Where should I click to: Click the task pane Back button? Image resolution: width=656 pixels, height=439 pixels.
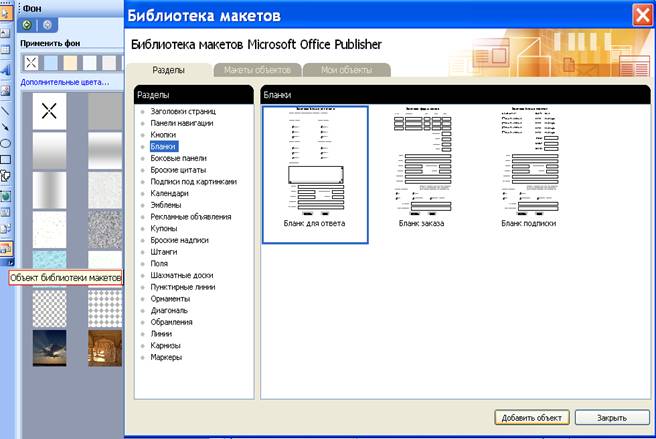[x=27, y=25]
